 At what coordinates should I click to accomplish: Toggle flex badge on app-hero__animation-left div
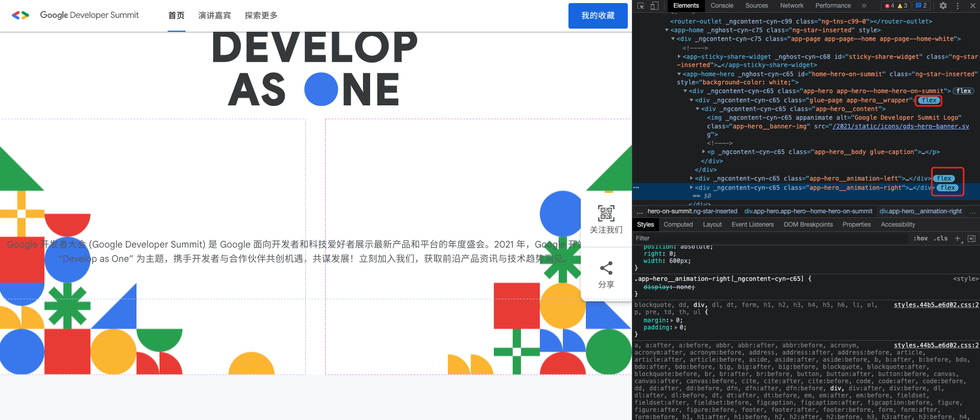tap(944, 179)
